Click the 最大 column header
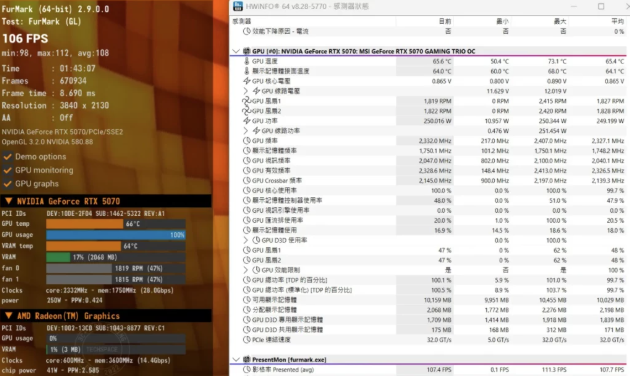 pyautogui.click(x=560, y=21)
